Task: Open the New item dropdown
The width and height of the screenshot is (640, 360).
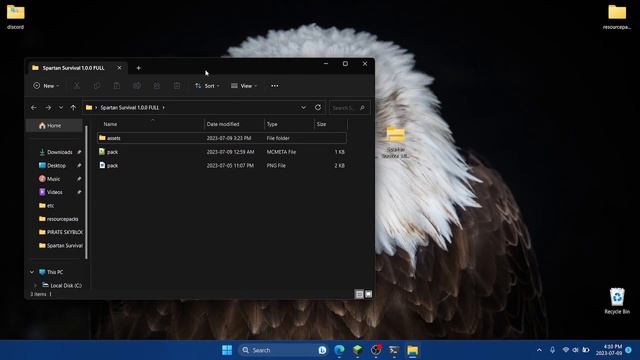Action: point(46,86)
